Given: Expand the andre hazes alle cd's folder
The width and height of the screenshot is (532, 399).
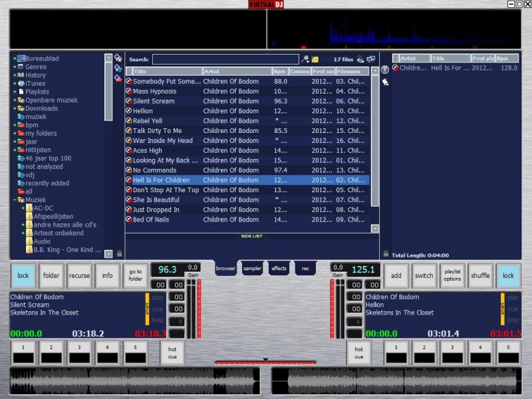Looking at the screenshot, I should (23, 225).
